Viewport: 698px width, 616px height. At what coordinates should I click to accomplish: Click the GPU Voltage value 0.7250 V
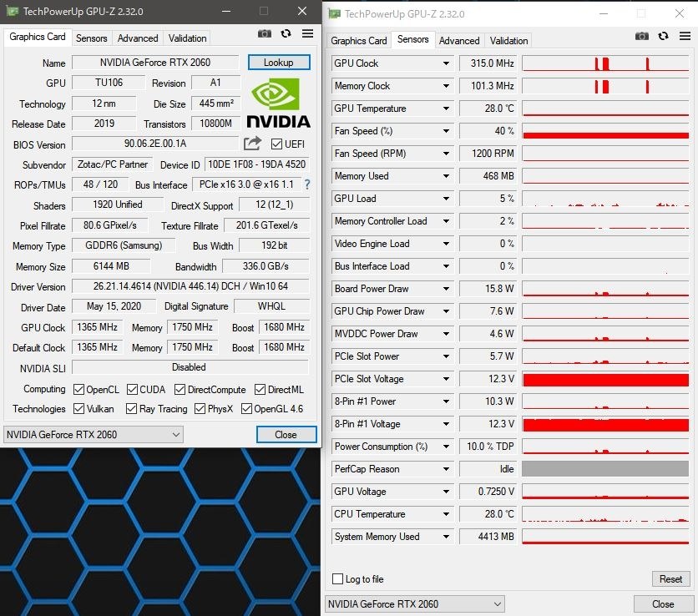[x=488, y=492]
